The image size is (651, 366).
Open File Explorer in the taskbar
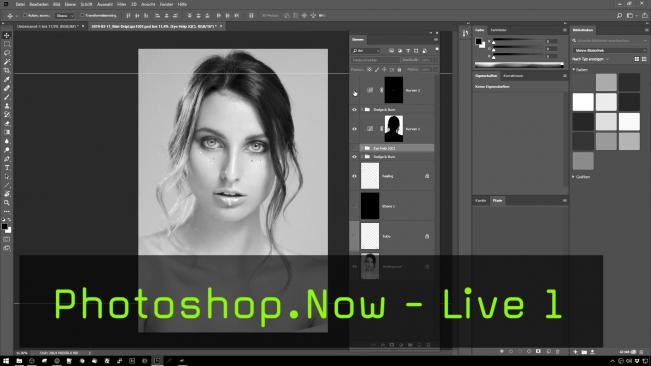pos(19,361)
